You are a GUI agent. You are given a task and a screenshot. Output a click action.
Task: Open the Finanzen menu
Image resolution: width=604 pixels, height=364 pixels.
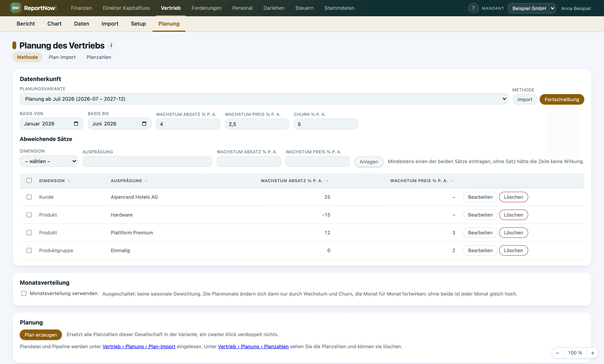pyautogui.click(x=81, y=8)
